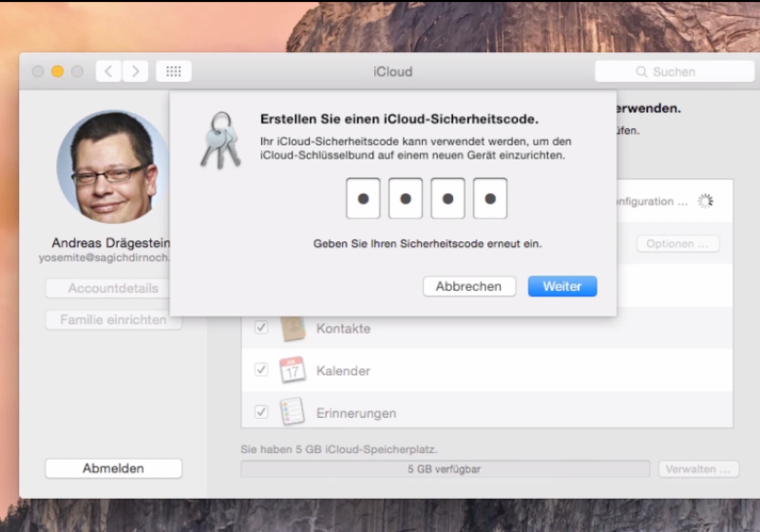
Task: Click the yellow minimize window button
Action: click(58, 71)
